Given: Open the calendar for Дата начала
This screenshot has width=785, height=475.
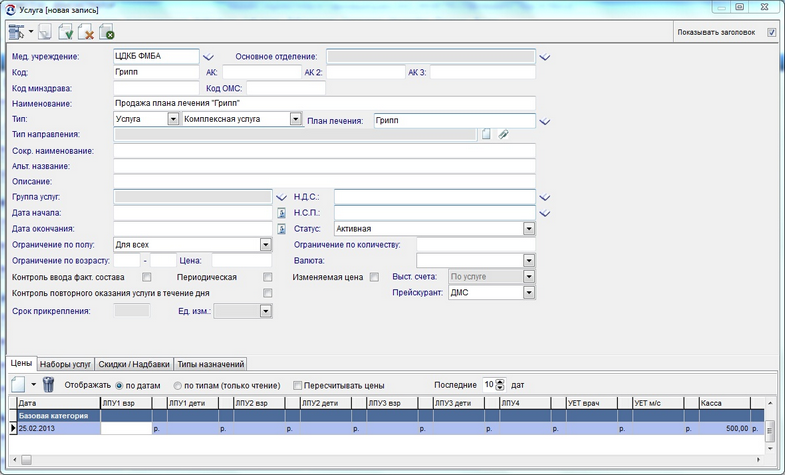Looking at the screenshot, I should click(281, 213).
